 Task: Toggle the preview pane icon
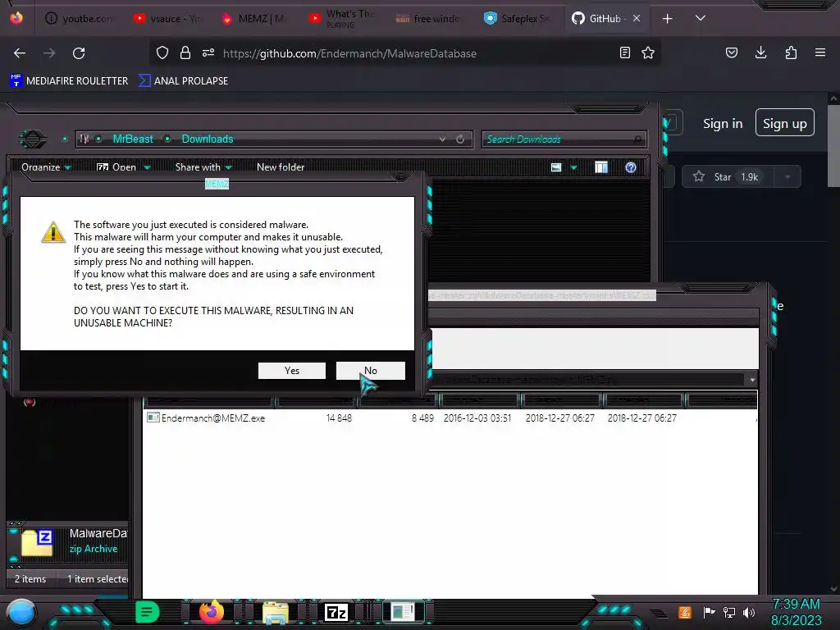point(601,167)
